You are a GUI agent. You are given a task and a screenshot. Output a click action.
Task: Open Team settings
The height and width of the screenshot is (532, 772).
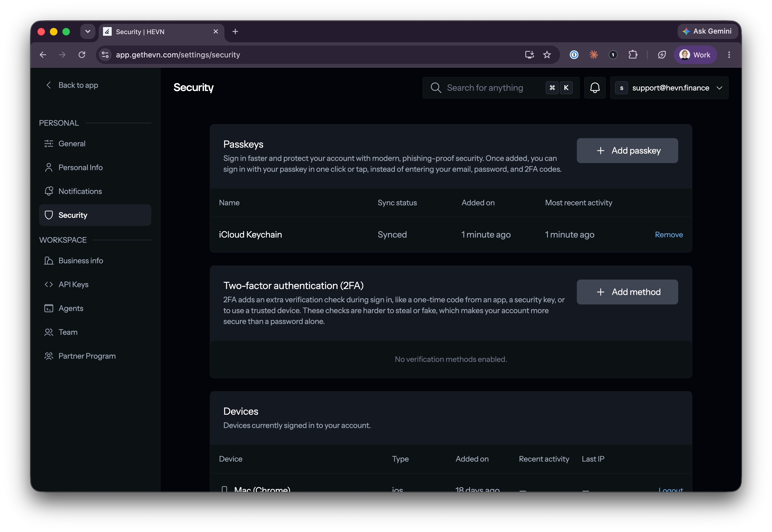95,332
